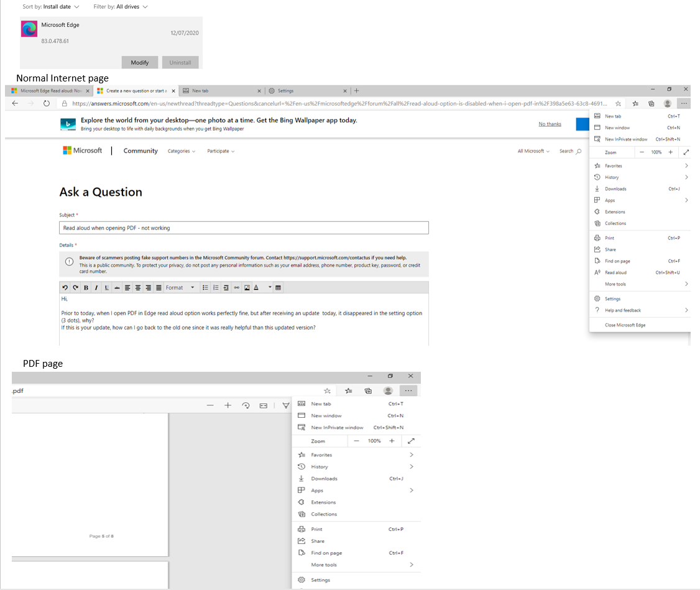The image size is (700, 590).
Task: Insert a bulleted list in editor
Action: 205,287
